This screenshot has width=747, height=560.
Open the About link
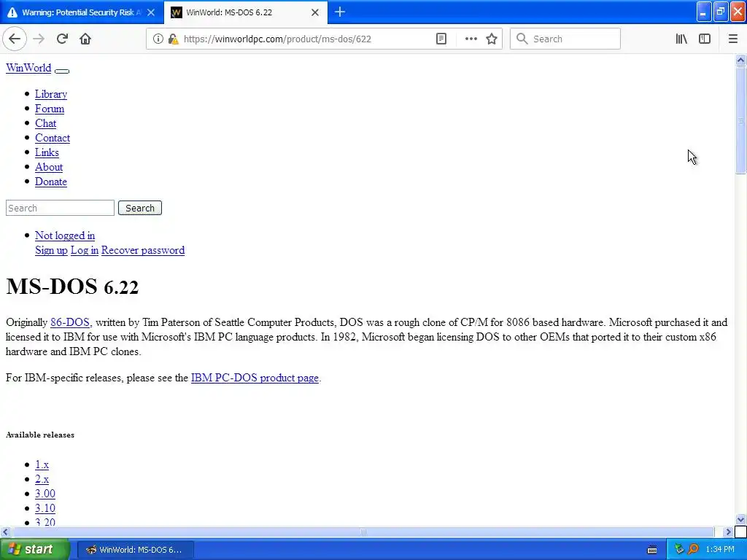tap(49, 167)
